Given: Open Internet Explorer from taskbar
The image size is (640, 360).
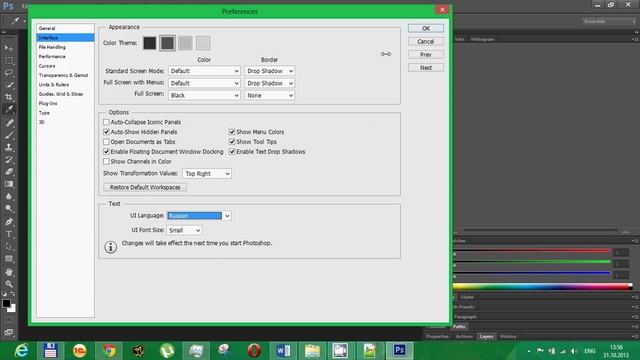Looking at the screenshot, I should coord(21,350).
